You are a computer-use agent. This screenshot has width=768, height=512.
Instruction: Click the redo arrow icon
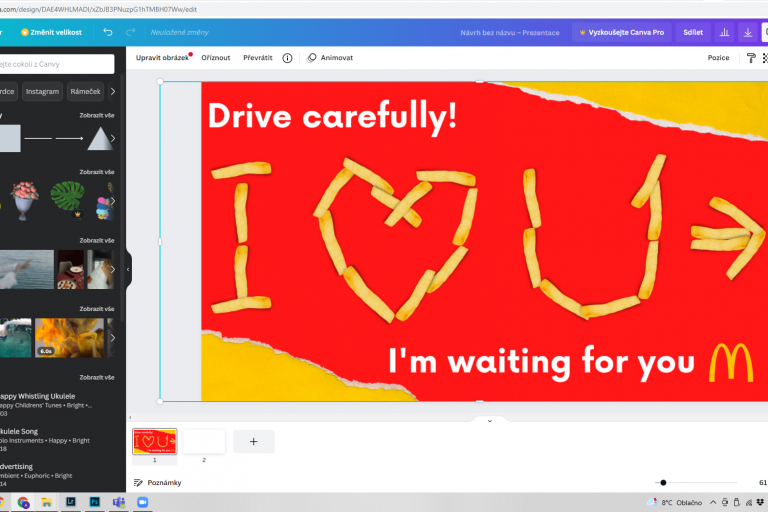pos(130,32)
